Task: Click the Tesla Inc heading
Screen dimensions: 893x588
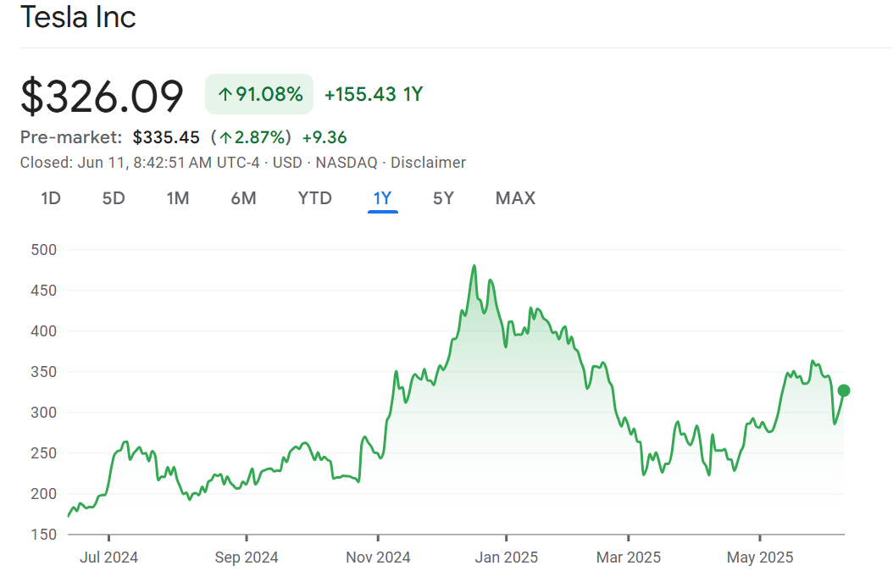Action: click(78, 17)
